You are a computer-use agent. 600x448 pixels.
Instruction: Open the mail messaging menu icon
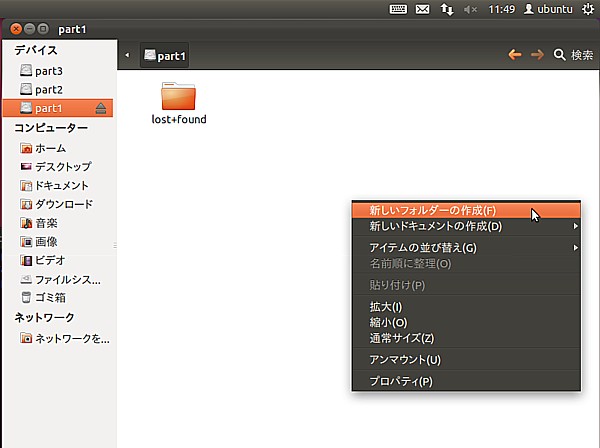422,9
